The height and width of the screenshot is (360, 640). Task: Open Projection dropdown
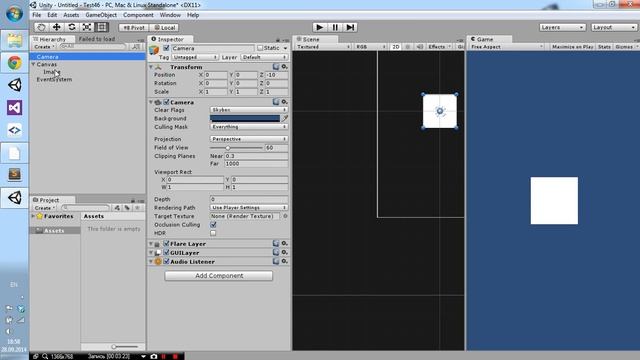(249, 139)
